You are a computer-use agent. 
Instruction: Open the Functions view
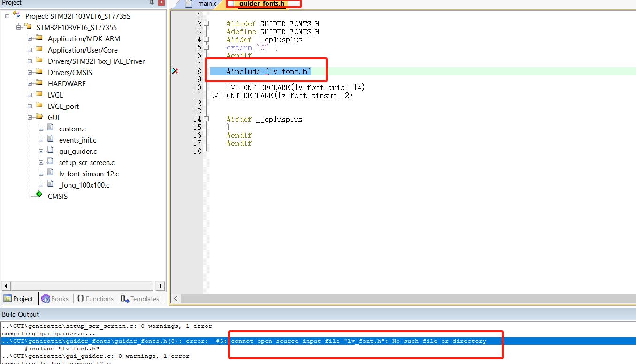click(95, 298)
